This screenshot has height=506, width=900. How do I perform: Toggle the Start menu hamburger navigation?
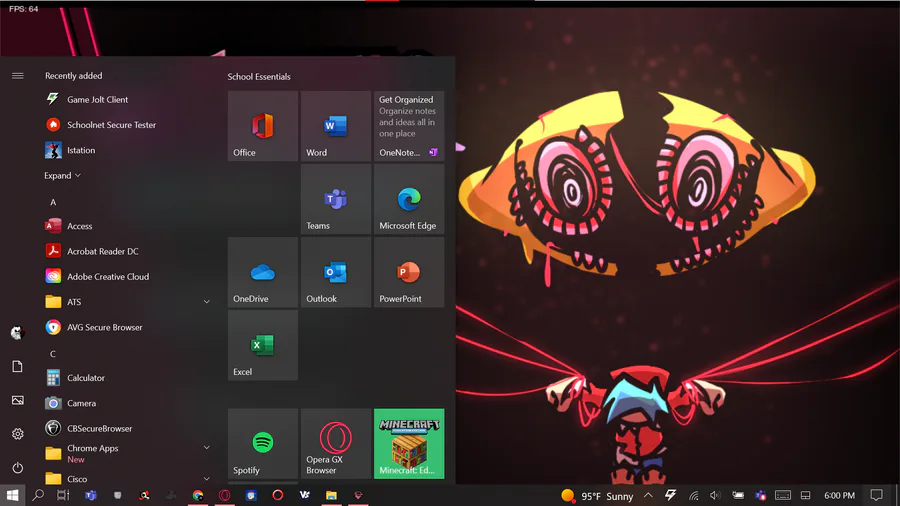pyautogui.click(x=18, y=76)
